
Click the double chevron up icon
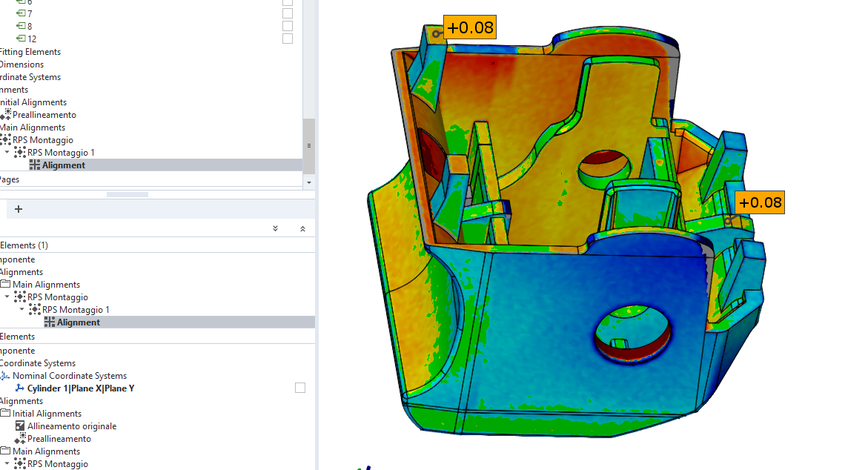point(302,229)
